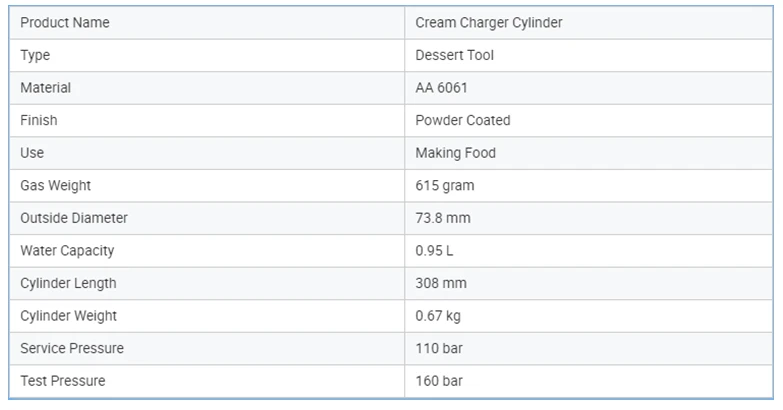Click the Finish row label
This screenshot has height=410, width=783.
(39, 120)
